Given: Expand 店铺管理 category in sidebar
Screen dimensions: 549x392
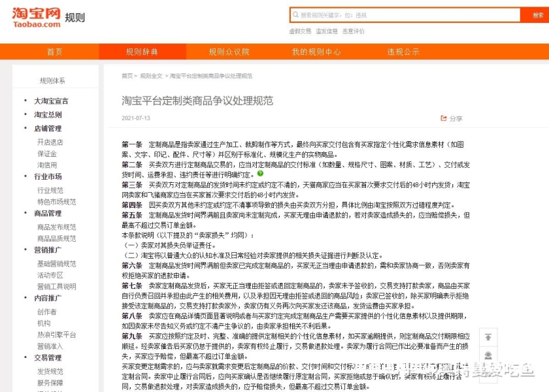Looking at the screenshot, I should (x=48, y=128).
